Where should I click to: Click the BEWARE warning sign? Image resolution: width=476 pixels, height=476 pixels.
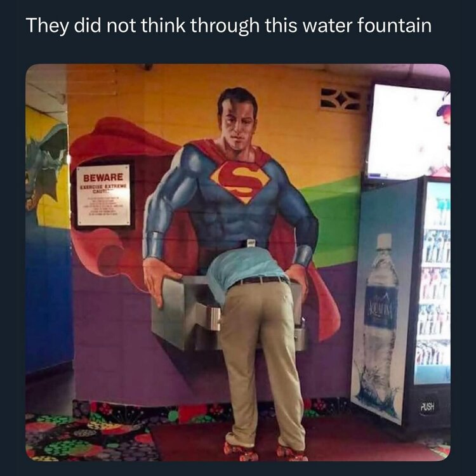[x=104, y=195]
